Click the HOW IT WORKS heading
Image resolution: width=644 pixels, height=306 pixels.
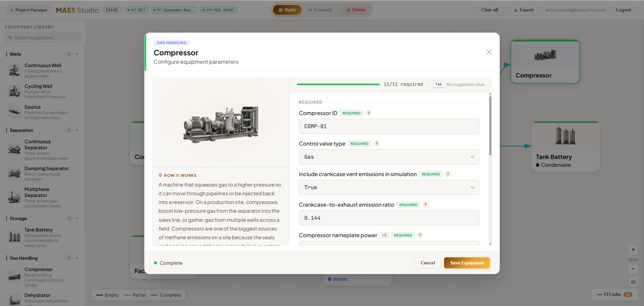click(x=180, y=175)
